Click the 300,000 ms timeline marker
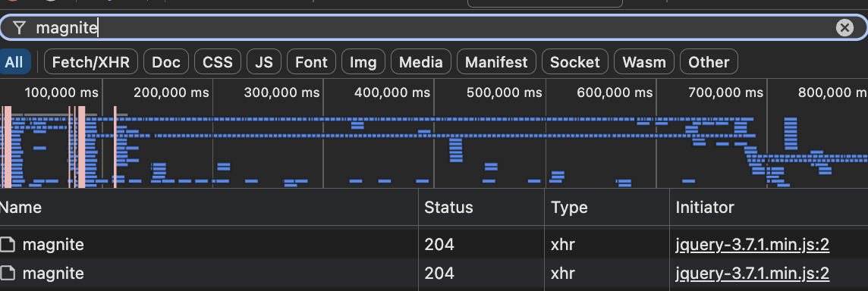 pos(281,92)
